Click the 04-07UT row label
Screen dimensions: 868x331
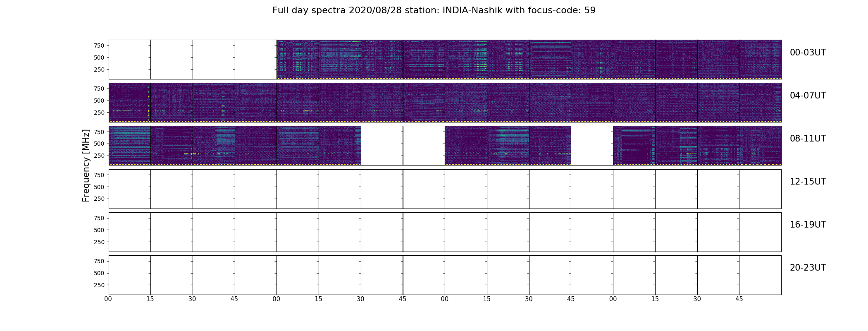pos(808,96)
